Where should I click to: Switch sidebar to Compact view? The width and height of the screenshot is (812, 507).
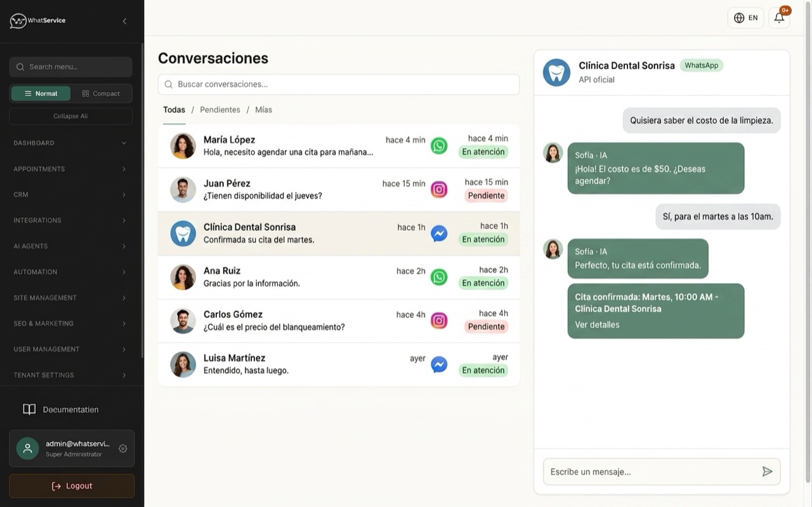tap(101, 93)
